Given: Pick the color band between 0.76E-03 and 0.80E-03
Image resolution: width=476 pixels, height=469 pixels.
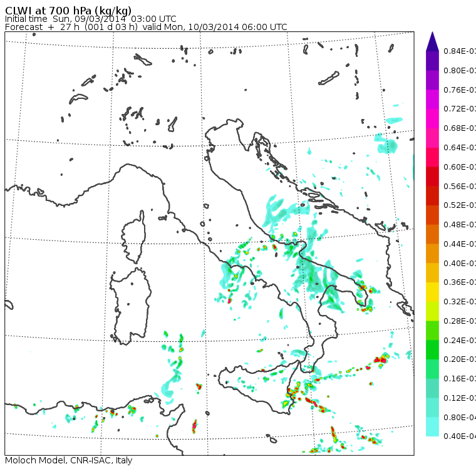Looking at the screenshot, I should click(432, 80).
